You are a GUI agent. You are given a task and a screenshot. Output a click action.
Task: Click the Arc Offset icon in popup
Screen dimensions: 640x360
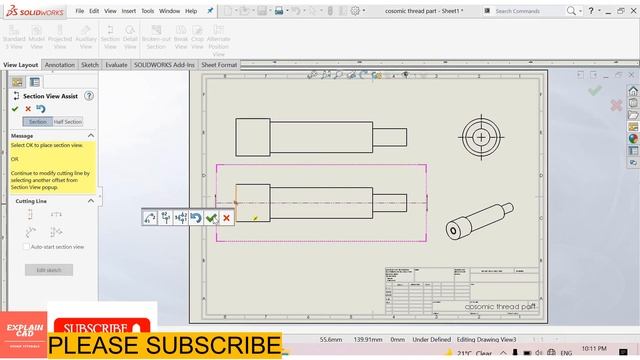(150, 218)
